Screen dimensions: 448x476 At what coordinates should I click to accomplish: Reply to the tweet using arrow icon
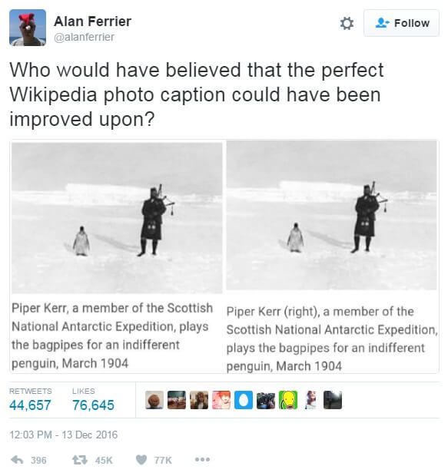(x=17, y=460)
